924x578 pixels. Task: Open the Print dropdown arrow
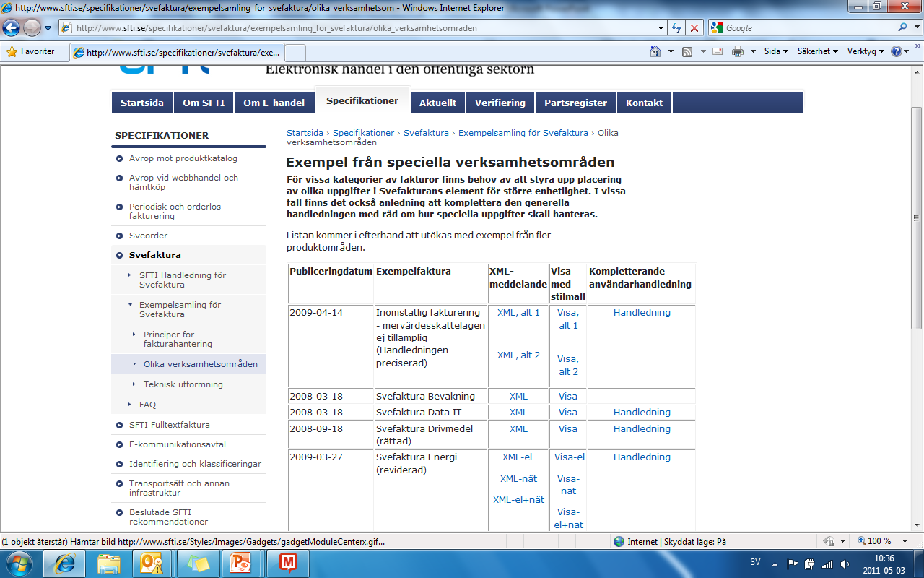753,51
